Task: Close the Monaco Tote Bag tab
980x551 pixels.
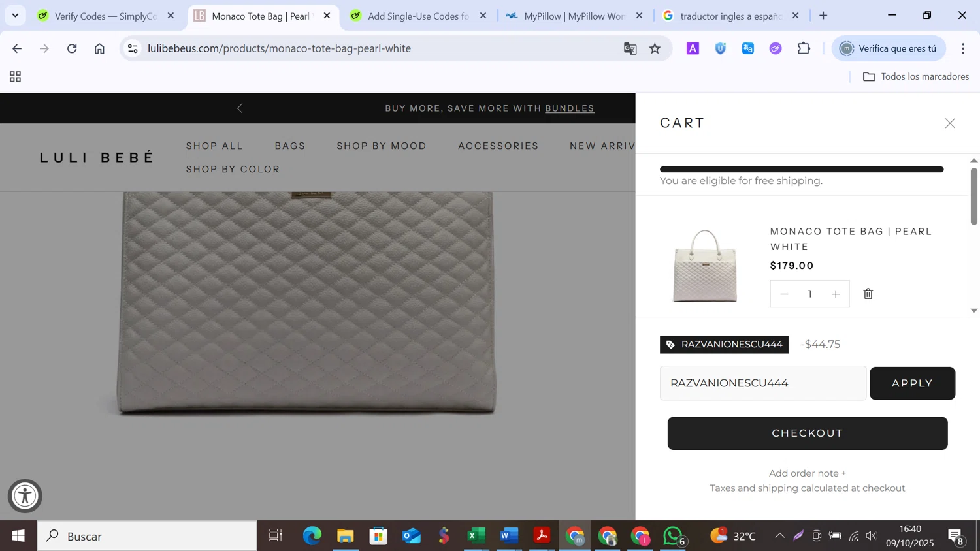Action: tap(327, 16)
